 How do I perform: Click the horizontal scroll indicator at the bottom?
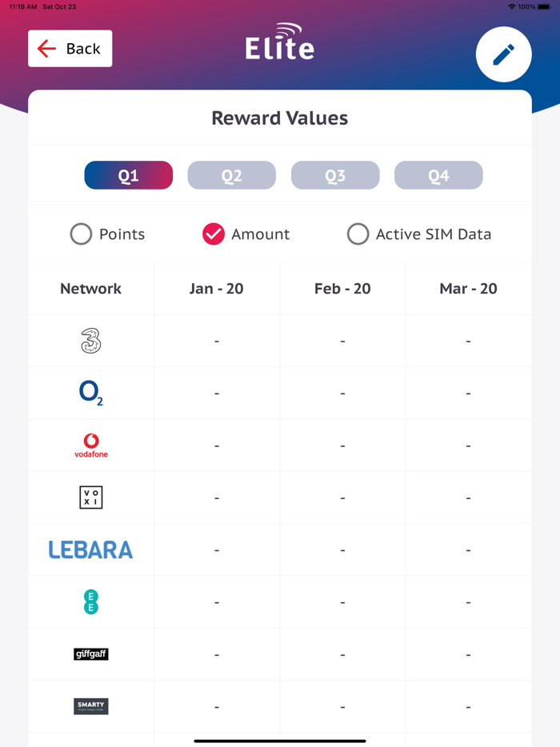click(x=279, y=740)
